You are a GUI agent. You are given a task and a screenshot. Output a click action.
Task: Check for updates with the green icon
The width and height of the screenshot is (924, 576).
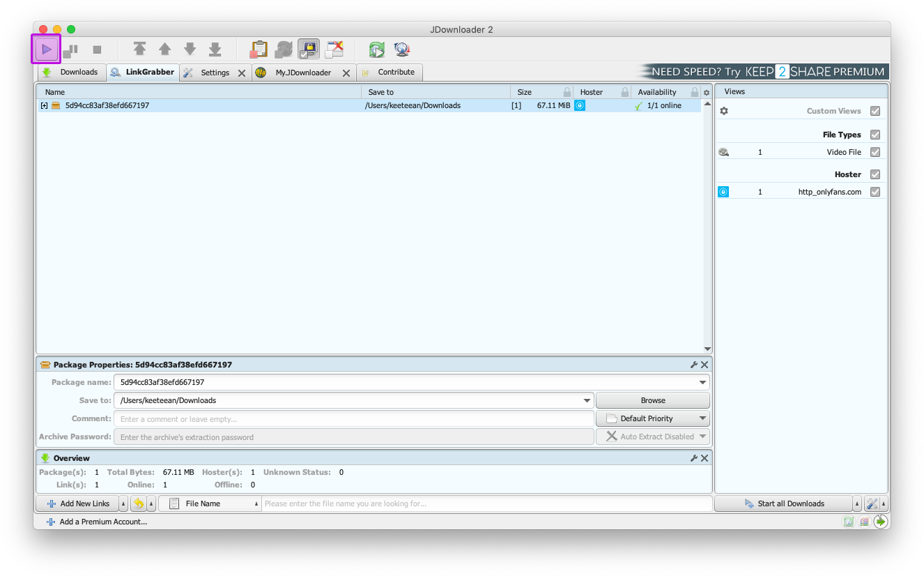click(377, 49)
